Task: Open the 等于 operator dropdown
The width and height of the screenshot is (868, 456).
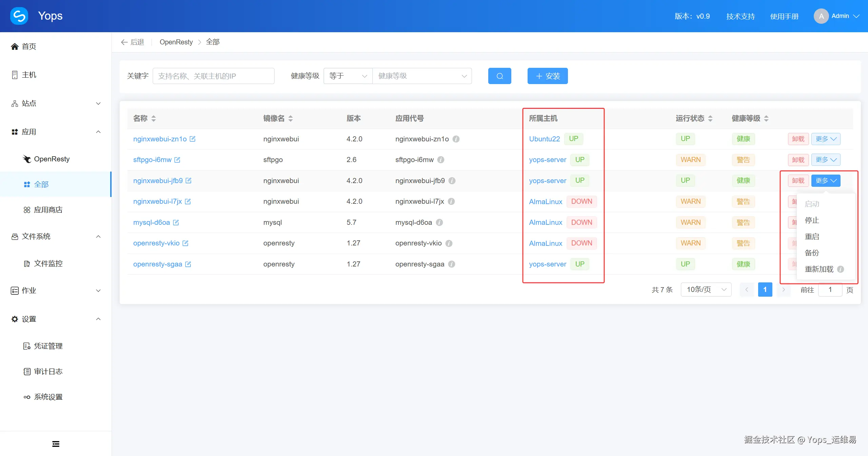Action: [348, 76]
